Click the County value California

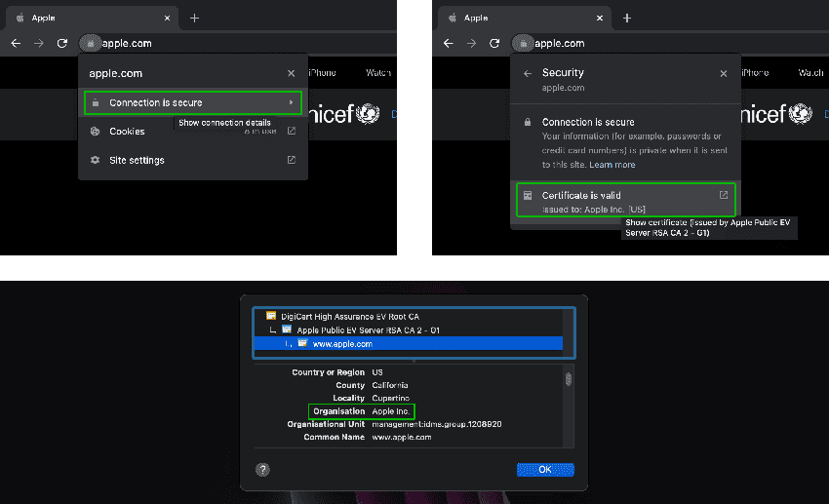[x=390, y=386]
